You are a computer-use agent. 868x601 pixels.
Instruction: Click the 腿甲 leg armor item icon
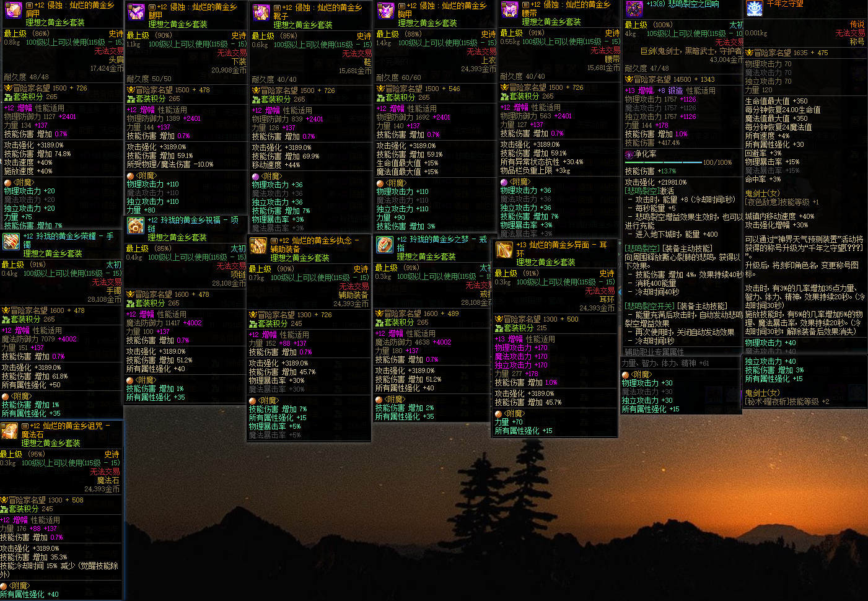coord(136,12)
